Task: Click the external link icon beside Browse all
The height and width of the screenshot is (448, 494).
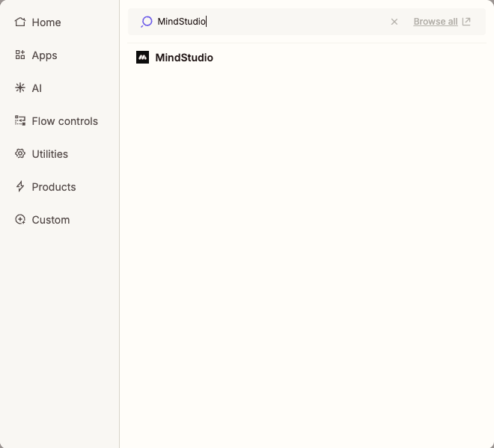Action: [466, 22]
